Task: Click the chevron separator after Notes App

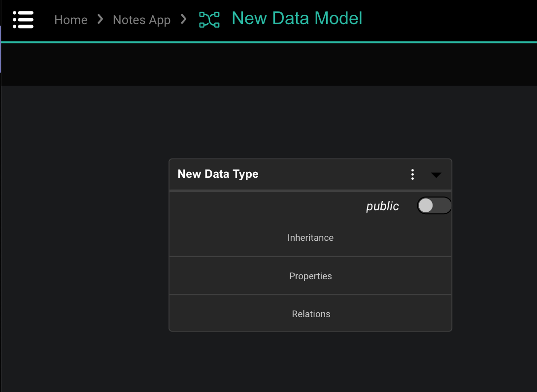Action: [183, 20]
